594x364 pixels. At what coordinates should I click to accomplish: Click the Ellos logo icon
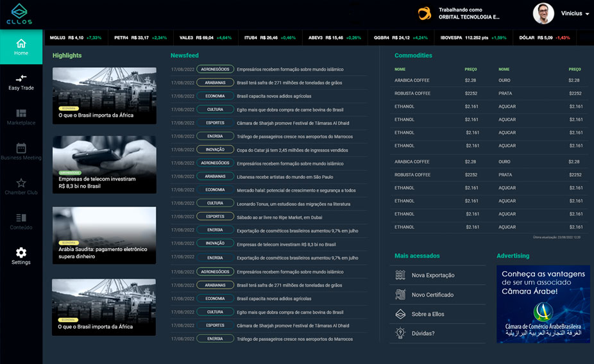coord(20,10)
